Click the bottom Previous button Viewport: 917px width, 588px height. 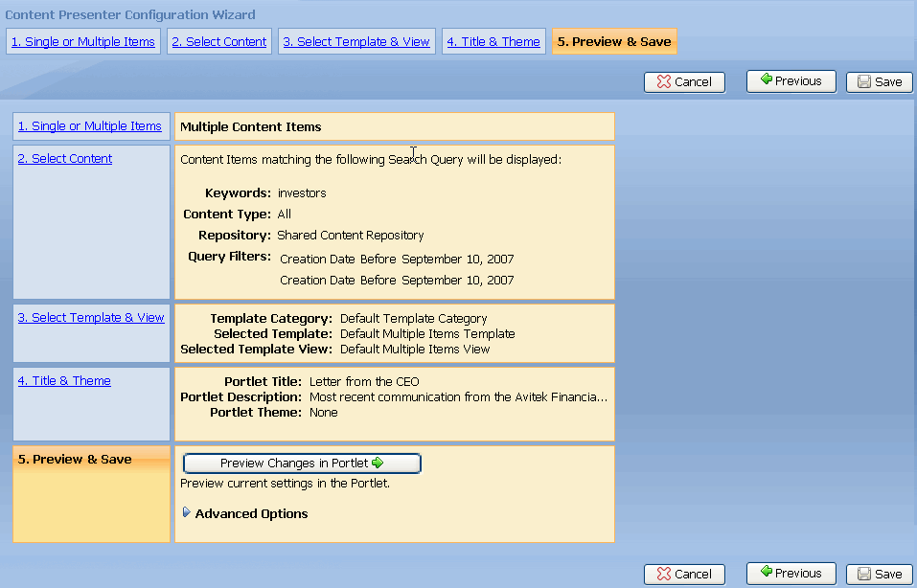791,573
